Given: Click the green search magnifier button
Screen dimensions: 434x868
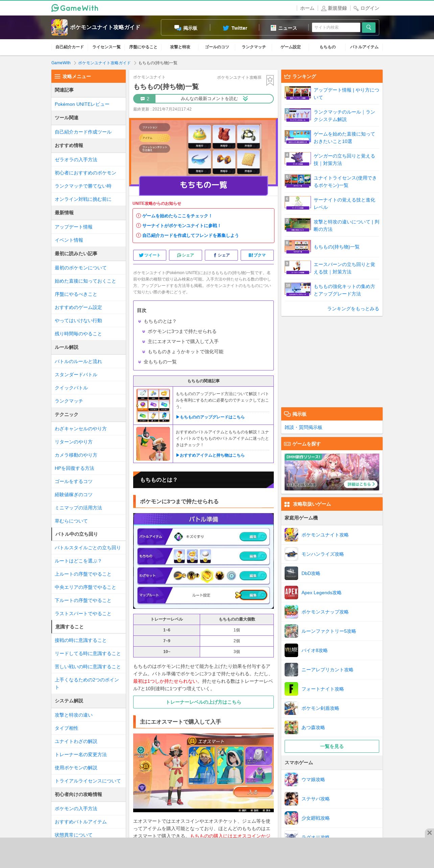Looking at the screenshot, I should 369,27.
